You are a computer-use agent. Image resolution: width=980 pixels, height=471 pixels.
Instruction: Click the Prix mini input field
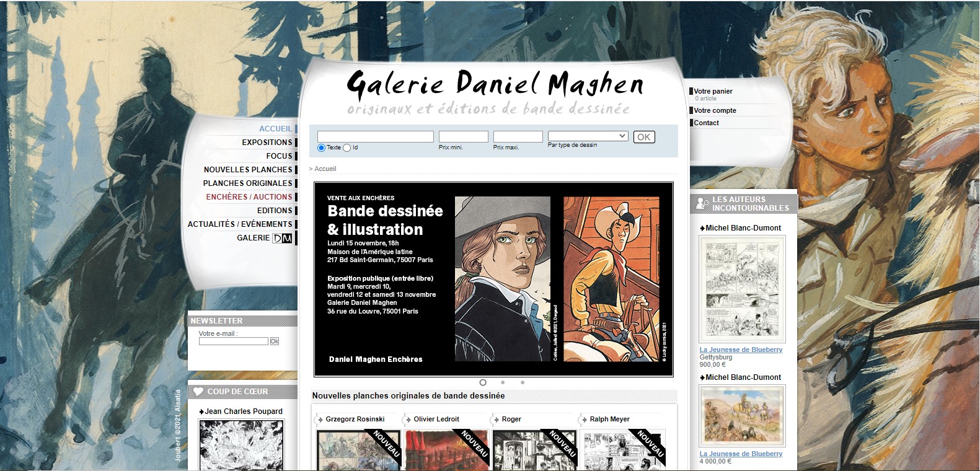[463, 137]
